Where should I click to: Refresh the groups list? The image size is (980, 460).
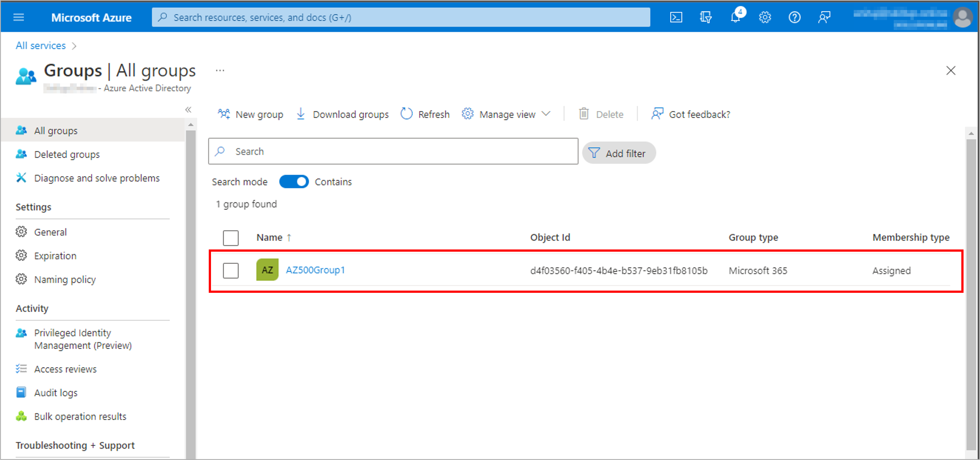coord(425,114)
